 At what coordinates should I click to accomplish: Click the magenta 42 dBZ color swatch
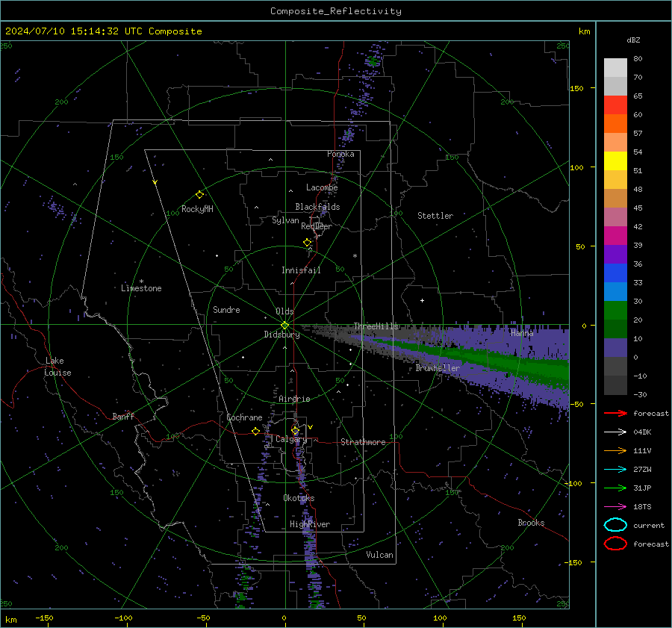[615, 235]
